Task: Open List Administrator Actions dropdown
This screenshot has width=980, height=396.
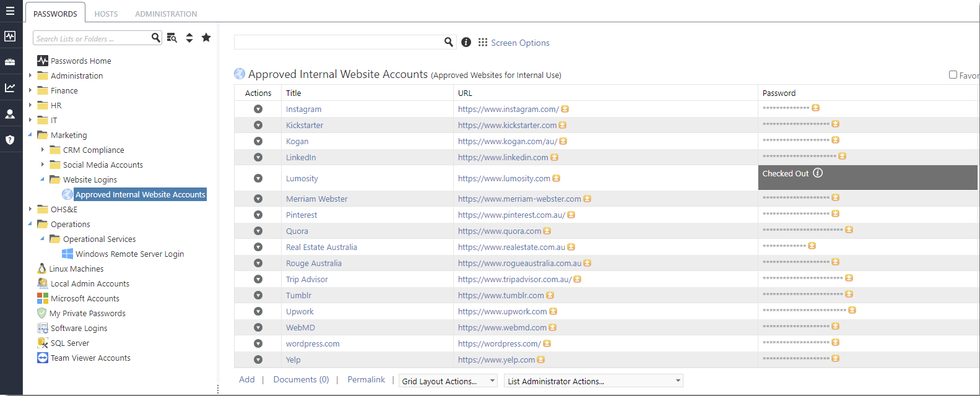Action: [593, 381]
